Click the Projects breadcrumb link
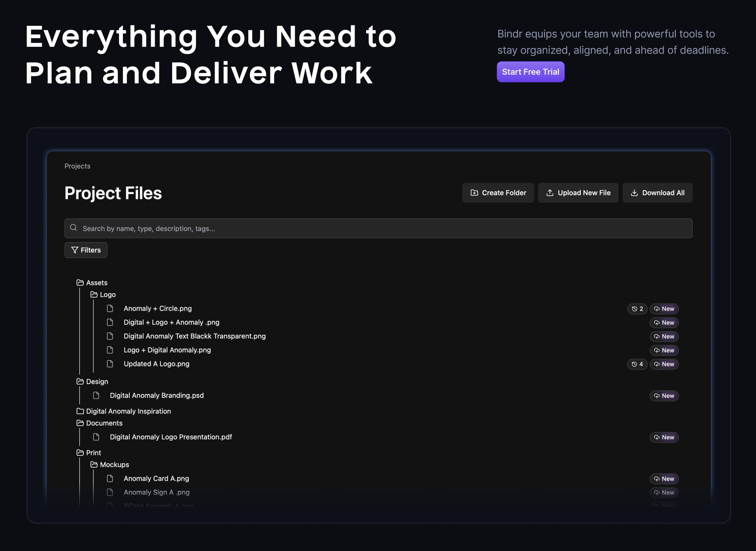Screen dimensions: 756x551 (77, 166)
